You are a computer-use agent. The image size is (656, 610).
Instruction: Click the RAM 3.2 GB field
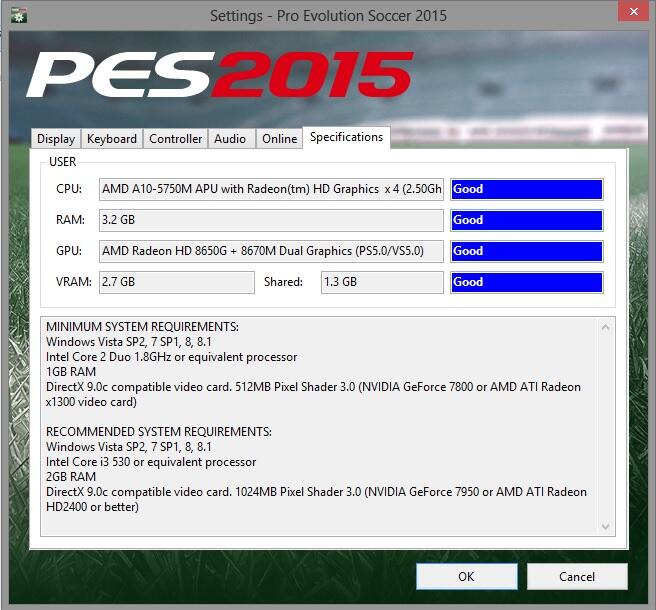point(271,220)
